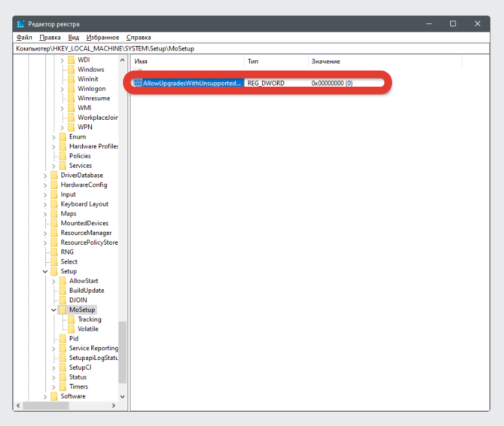Expand the Services key
The height and width of the screenshot is (426, 504).
click(54, 166)
